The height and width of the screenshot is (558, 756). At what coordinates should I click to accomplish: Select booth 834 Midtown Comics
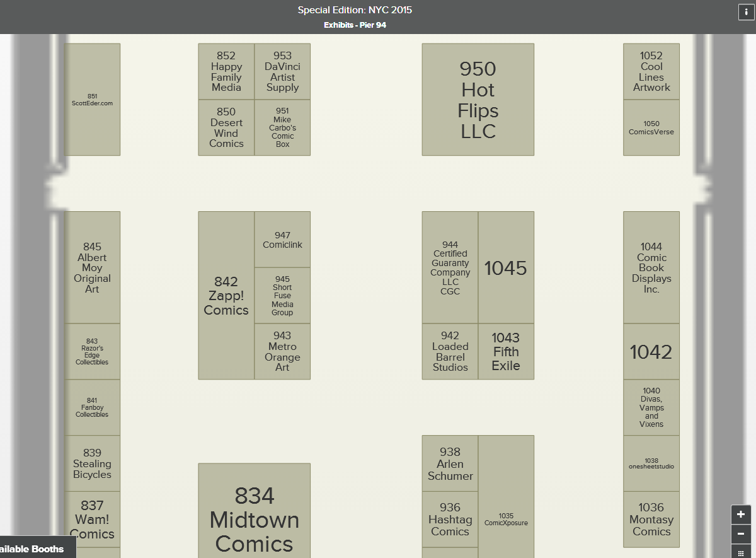[255, 511]
